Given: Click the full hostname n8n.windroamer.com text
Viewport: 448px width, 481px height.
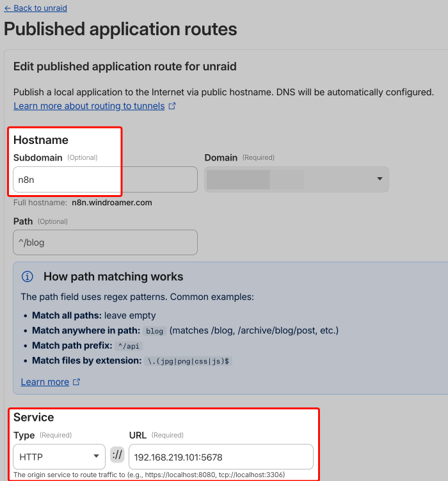Looking at the screenshot, I should pyautogui.click(x=111, y=203).
